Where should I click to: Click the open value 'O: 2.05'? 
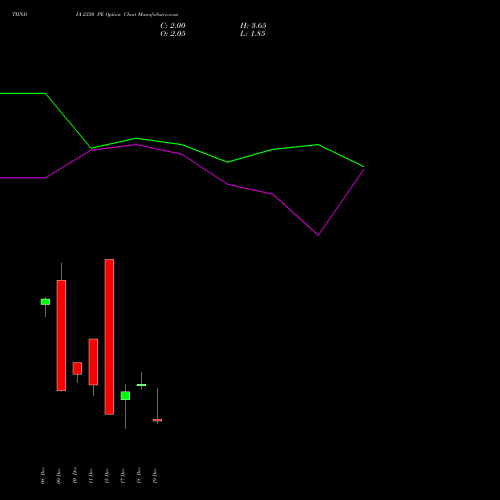(x=173, y=34)
